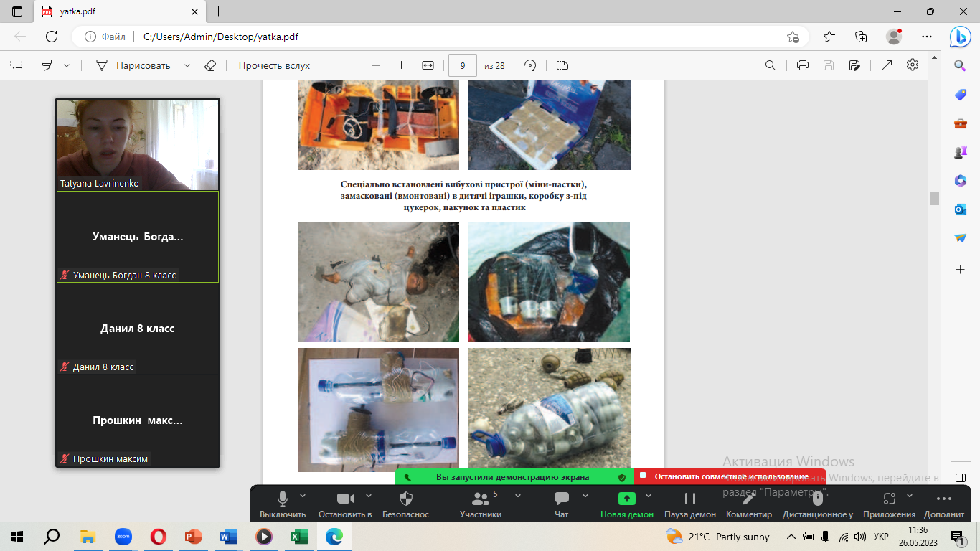Refresh the browser page
The height and width of the screenshot is (551, 980).
tap(52, 37)
